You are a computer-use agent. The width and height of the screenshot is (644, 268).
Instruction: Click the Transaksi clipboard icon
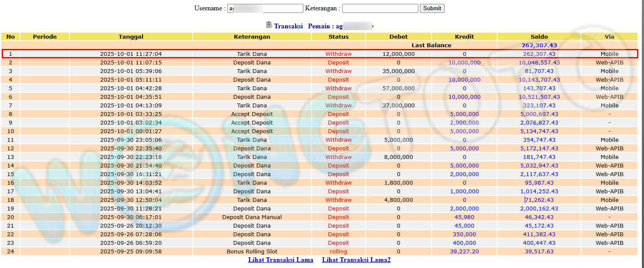coord(269,25)
